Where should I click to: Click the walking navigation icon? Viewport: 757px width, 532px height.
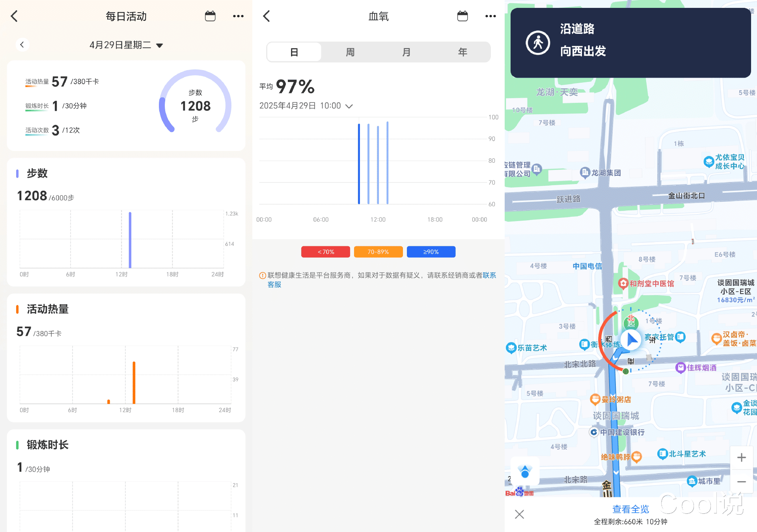click(x=538, y=43)
